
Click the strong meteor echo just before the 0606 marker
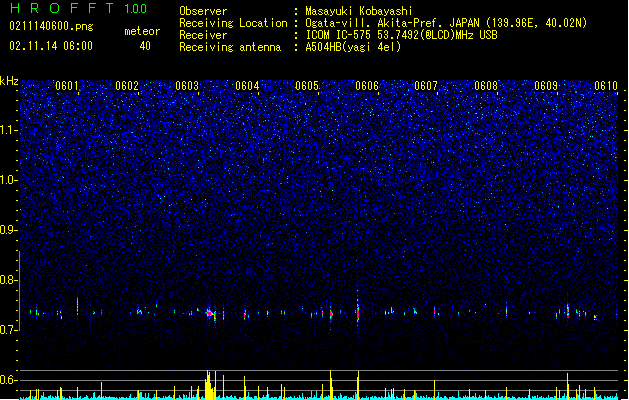358,311
